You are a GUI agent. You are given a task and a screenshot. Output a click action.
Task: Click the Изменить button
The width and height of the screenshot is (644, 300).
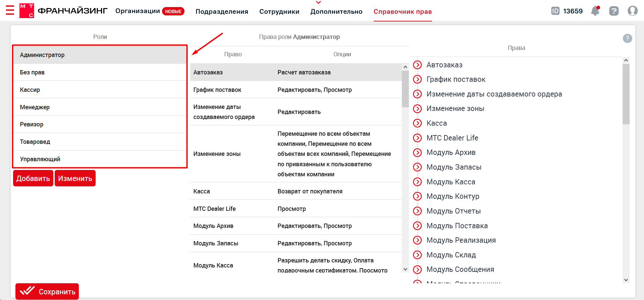[75, 178]
